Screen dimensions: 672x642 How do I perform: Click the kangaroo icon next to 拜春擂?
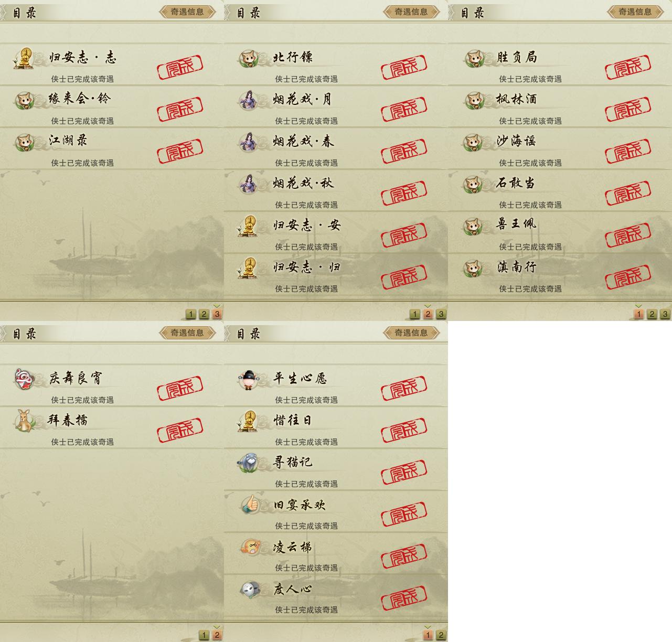(x=24, y=421)
